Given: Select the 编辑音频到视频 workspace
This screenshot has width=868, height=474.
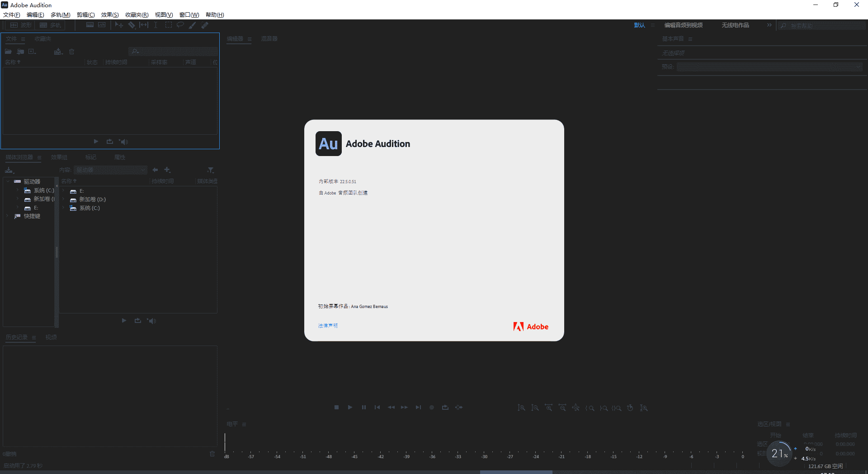Looking at the screenshot, I should (x=683, y=25).
